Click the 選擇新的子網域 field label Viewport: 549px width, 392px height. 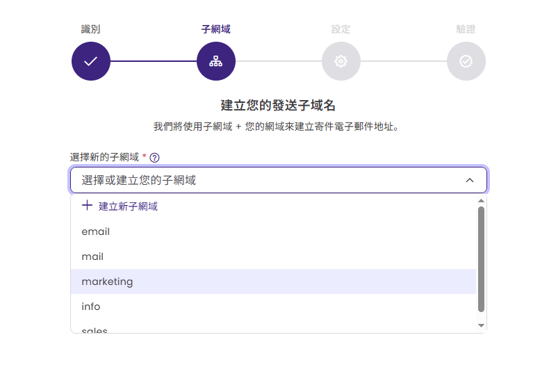[x=104, y=157]
